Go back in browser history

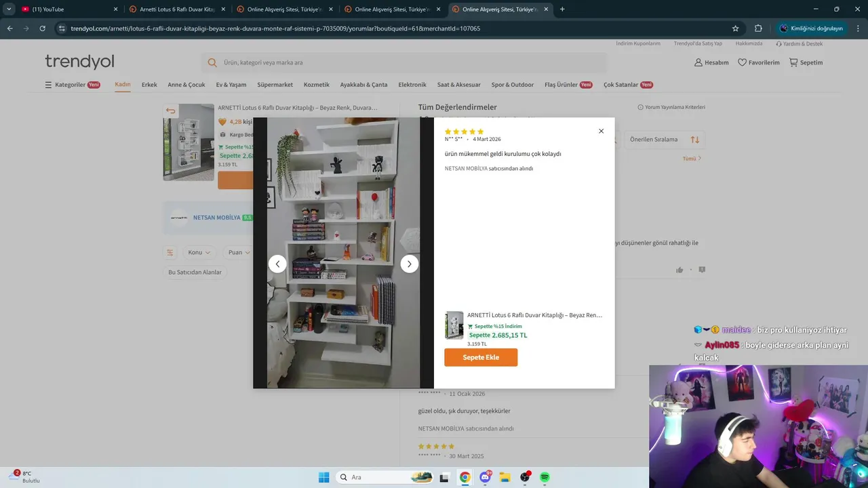click(9, 28)
